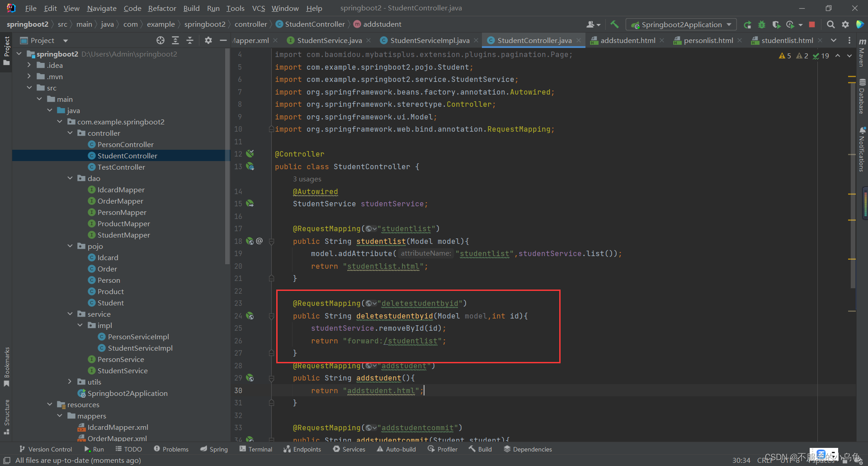Click the gutter bean icon on line 13
This screenshot has height=466, width=868.
click(250, 166)
